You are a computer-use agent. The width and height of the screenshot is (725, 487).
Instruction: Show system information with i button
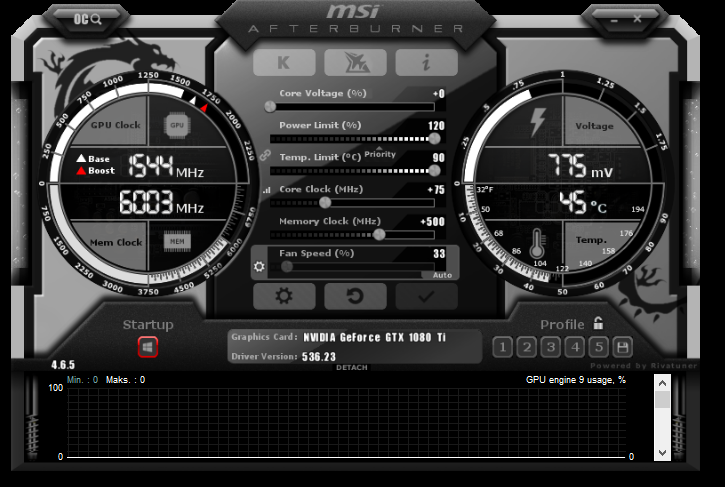pyautogui.click(x=426, y=62)
